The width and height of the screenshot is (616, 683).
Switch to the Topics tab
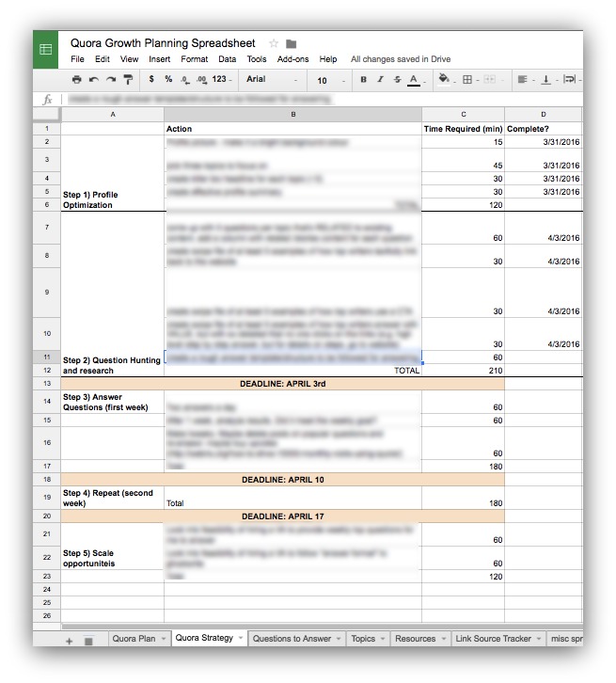click(363, 639)
